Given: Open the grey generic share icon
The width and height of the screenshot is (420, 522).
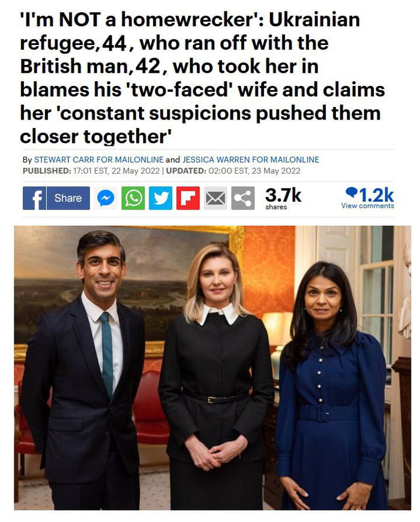Looking at the screenshot, I should click(x=243, y=198).
